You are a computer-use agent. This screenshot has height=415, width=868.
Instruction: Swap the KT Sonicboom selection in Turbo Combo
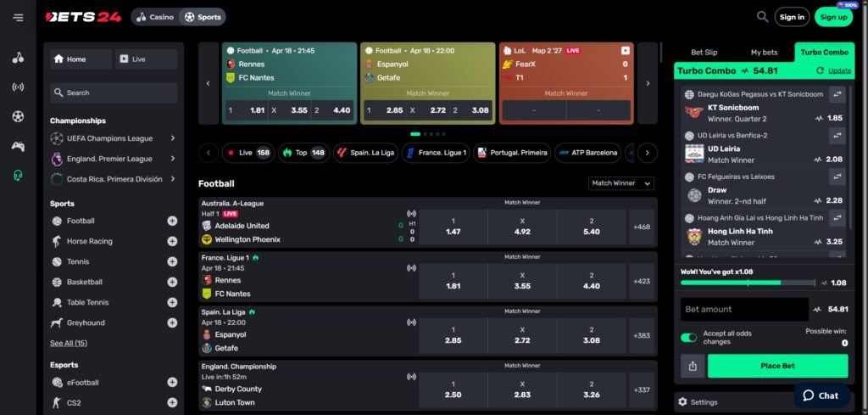[837, 95]
